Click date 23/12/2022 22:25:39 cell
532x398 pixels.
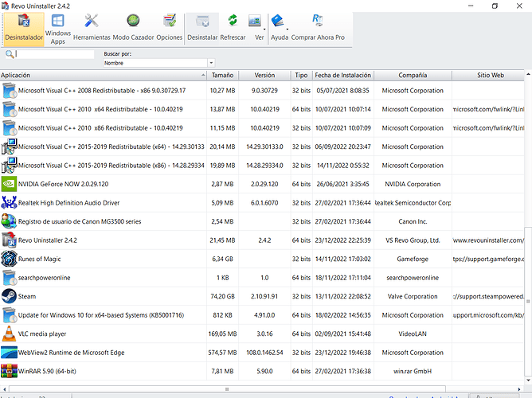(343, 240)
